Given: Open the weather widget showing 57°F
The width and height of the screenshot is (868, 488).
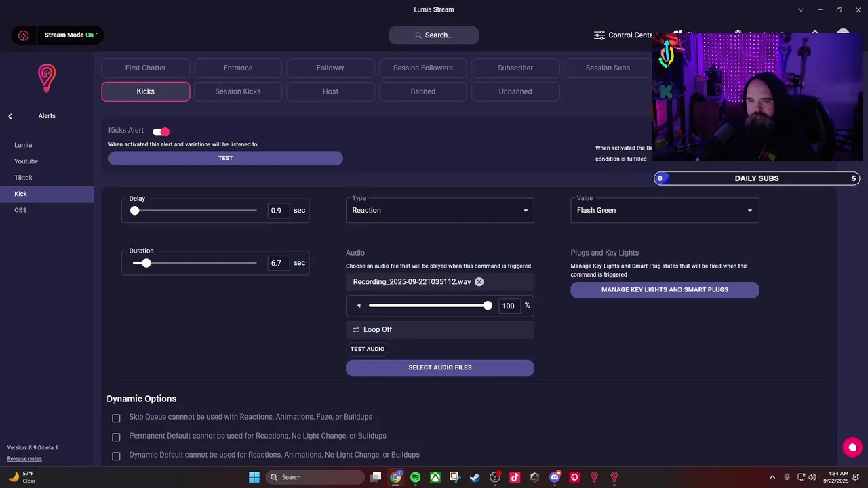Looking at the screenshot, I should 22,477.
